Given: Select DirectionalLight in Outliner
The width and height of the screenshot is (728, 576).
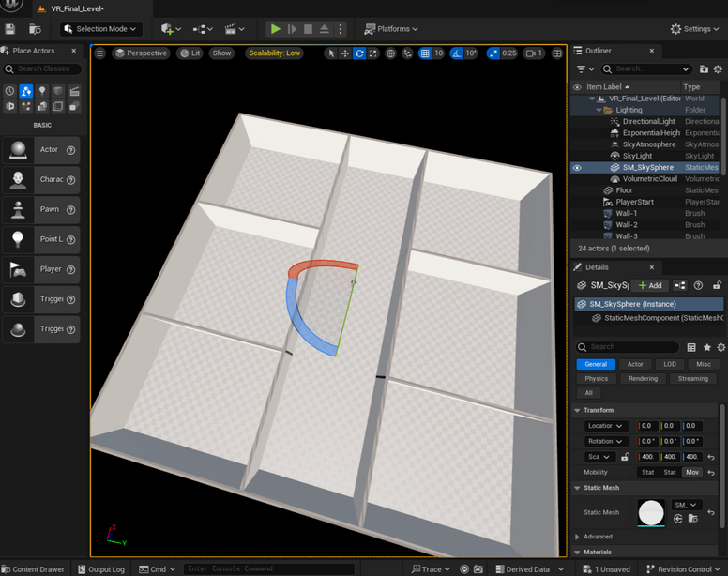Looking at the screenshot, I should point(648,122).
